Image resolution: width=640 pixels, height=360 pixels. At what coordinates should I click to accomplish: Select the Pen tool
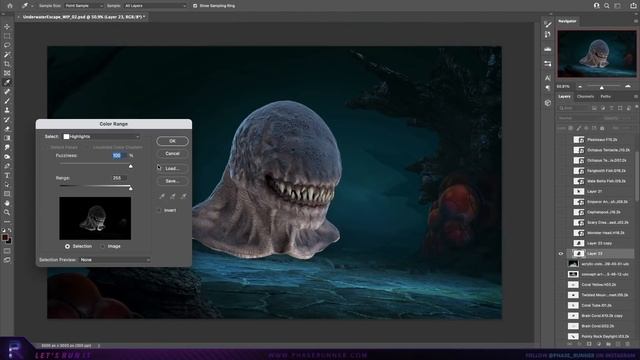(x=7, y=166)
